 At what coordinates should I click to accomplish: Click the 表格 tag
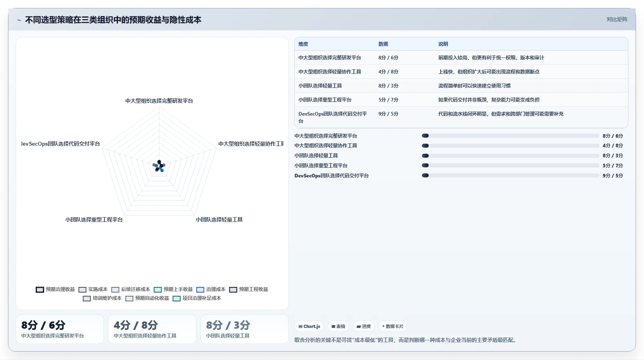tap(338, 326)
